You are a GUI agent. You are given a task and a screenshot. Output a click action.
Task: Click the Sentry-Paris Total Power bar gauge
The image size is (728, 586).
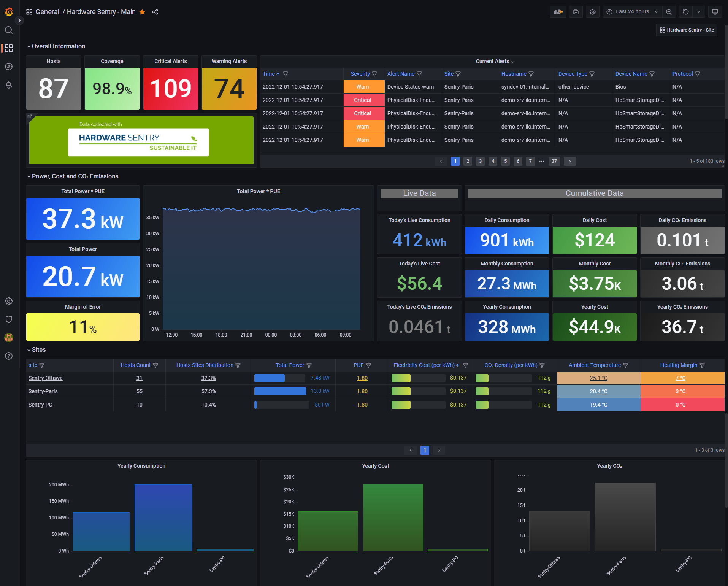point(280,391)
